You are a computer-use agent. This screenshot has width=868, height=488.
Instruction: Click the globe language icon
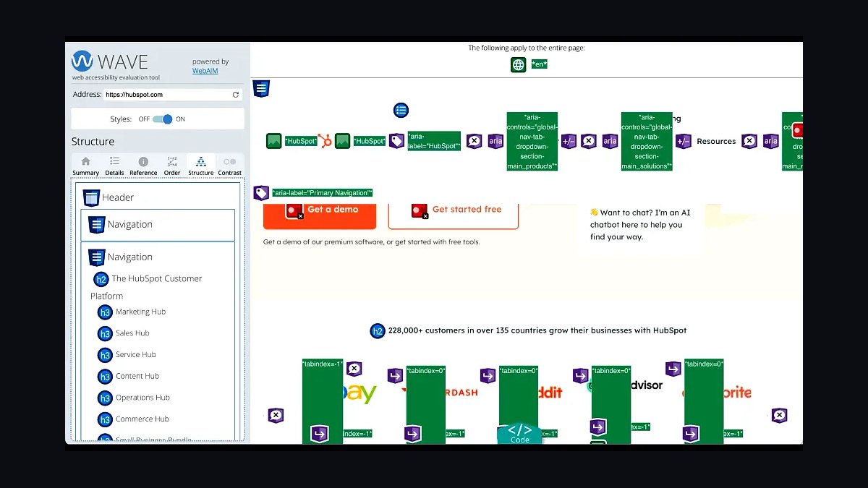point(518,64)
